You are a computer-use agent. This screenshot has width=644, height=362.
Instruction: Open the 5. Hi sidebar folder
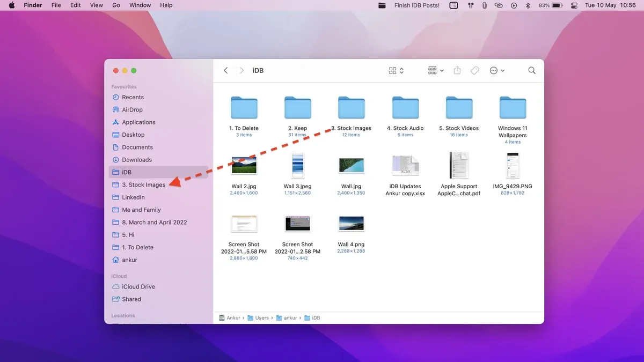158,235
